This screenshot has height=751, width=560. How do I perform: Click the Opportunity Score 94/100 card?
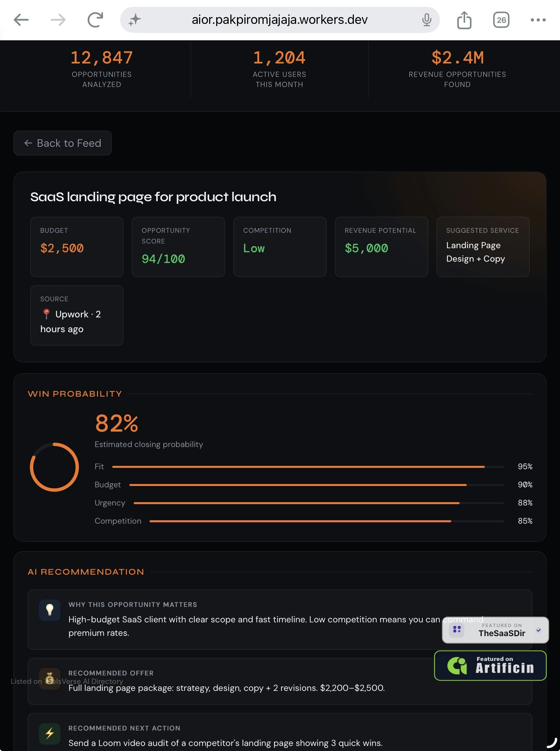coord(178,247)
